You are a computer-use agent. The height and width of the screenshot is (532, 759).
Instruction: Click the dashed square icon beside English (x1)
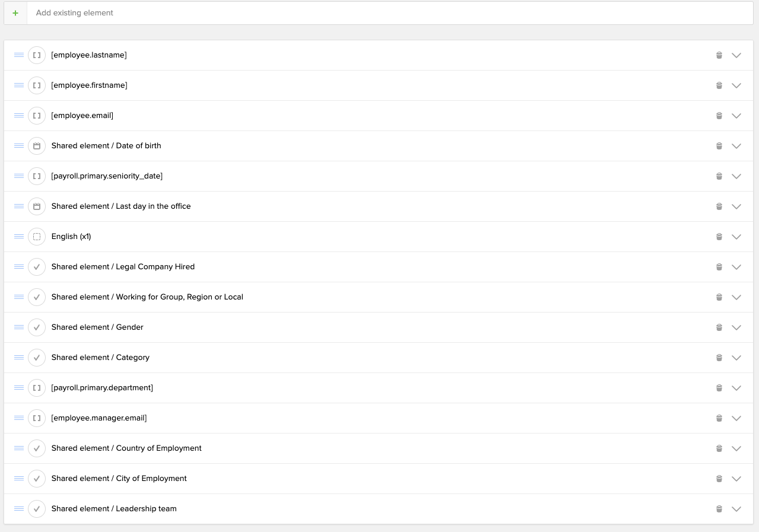pos(36,236)
